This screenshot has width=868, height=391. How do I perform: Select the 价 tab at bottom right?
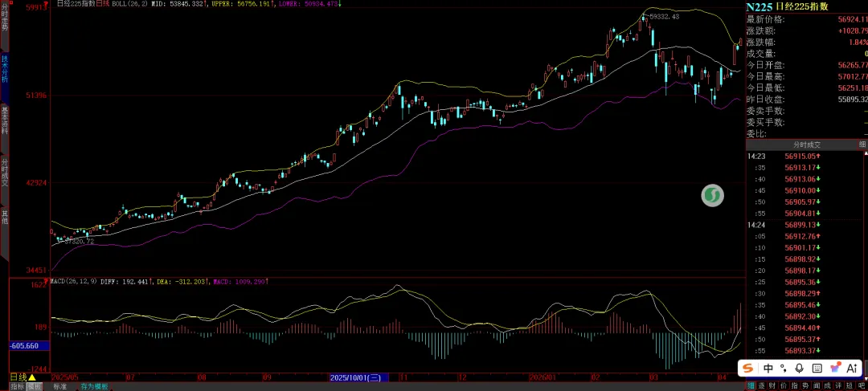click(784, 385)
